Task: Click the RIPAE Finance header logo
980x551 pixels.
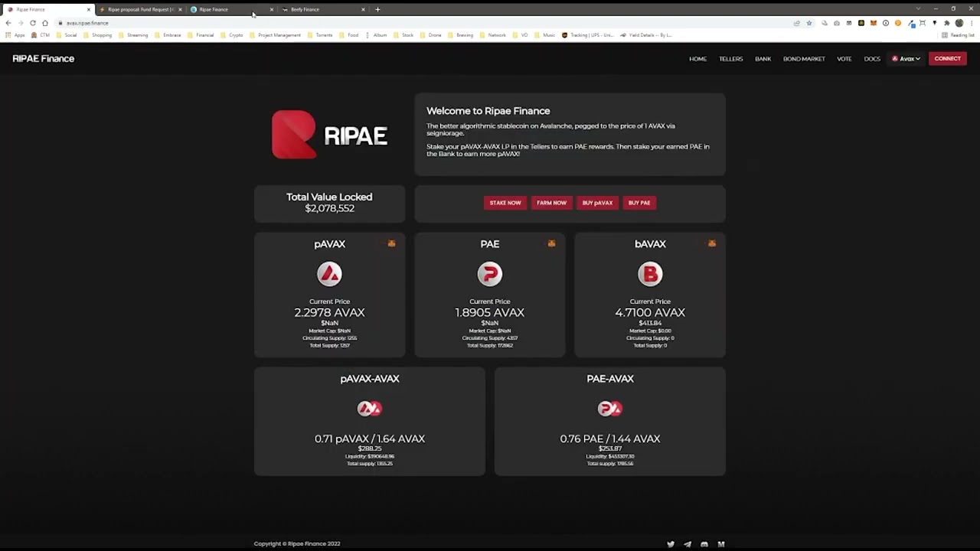Action: (44, 58)
